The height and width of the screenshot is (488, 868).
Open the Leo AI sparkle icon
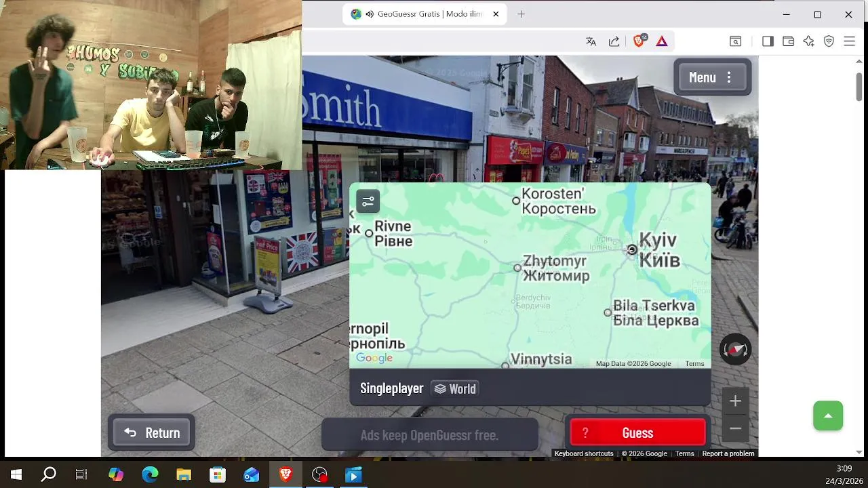click(x=808, y=41)
